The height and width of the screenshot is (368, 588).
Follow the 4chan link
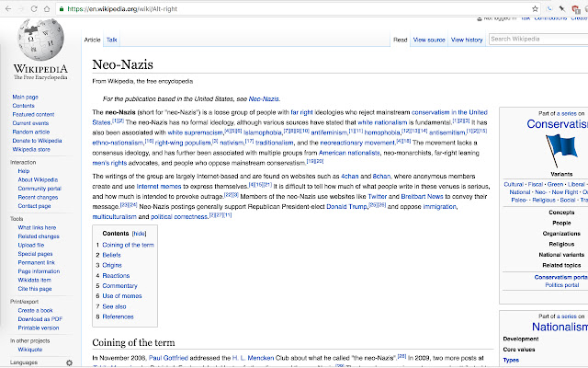[349, 176]
